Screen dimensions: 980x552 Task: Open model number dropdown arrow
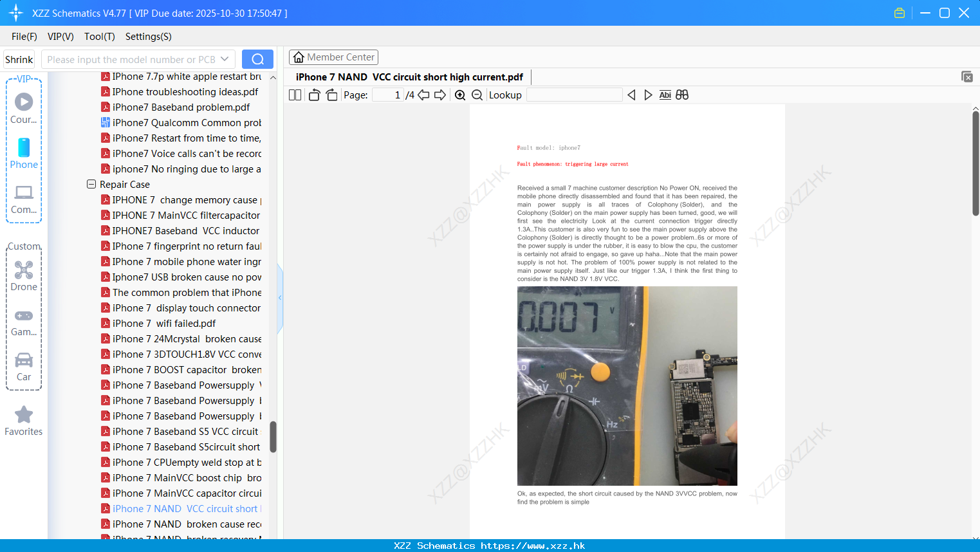pyautogui.click(x=225, y=59)
